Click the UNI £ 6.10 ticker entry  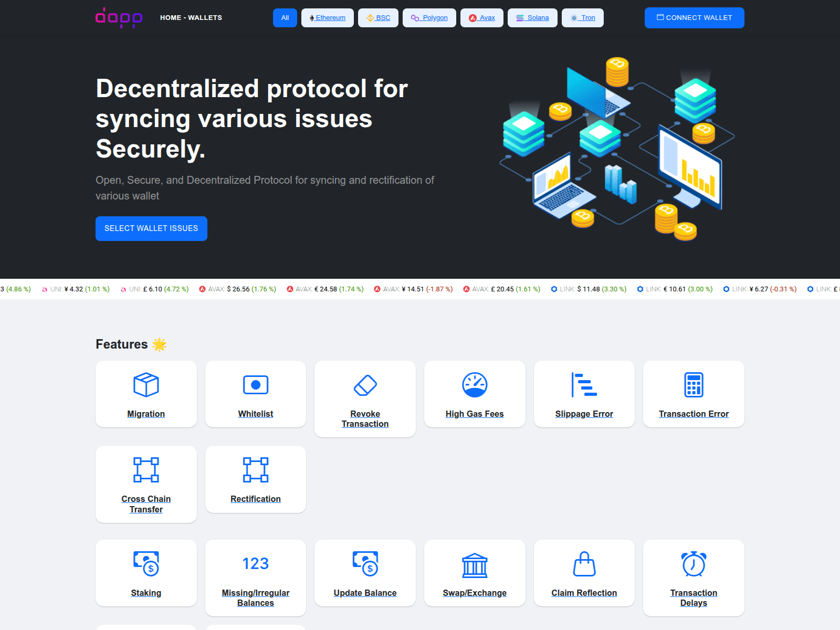coord(154,289)
